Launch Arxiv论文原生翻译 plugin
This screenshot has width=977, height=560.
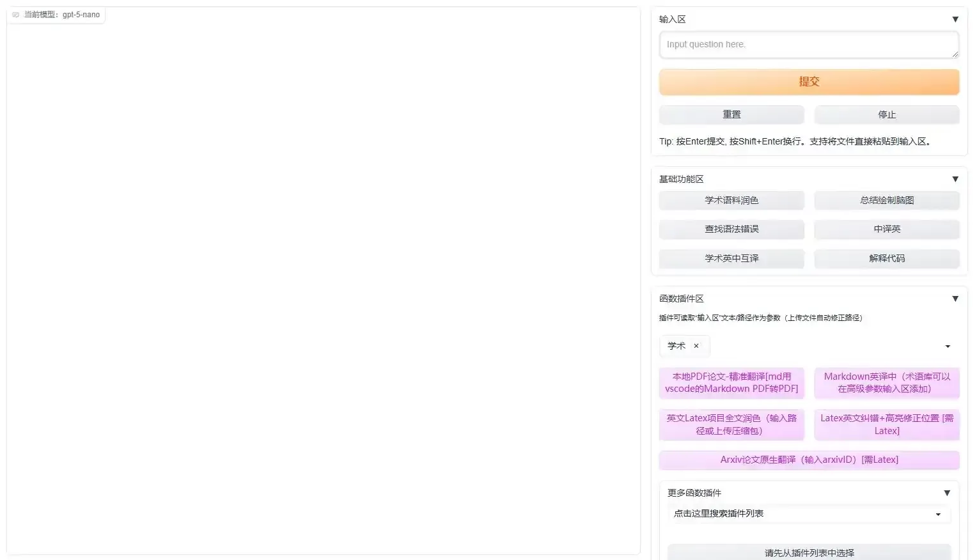pyautogui.click(x=809, y=460)
